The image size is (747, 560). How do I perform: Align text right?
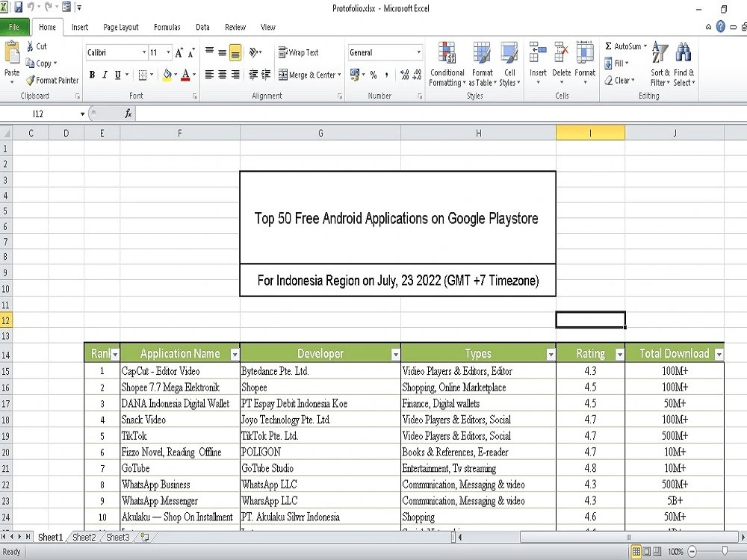[235, 75]
